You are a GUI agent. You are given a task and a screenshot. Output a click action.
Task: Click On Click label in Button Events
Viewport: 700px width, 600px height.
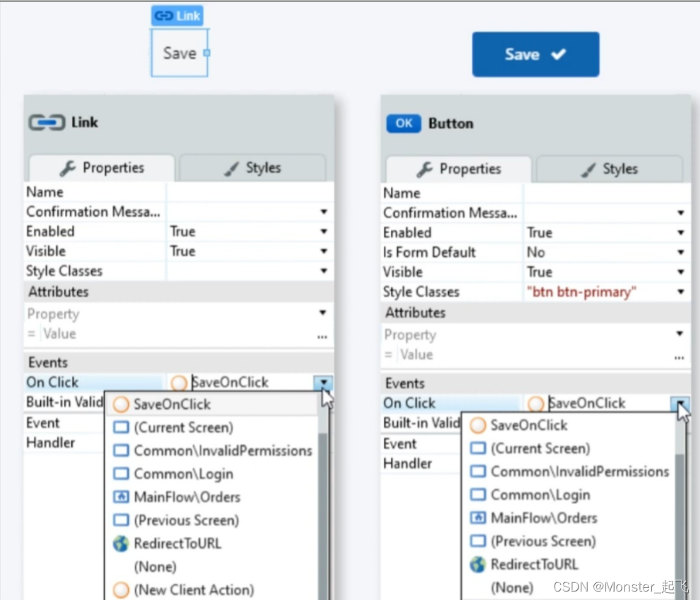click(409, 404)
